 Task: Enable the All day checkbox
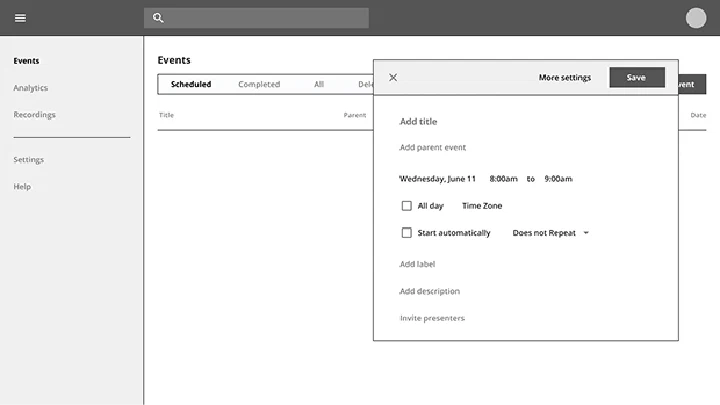[x=406, y=206]
